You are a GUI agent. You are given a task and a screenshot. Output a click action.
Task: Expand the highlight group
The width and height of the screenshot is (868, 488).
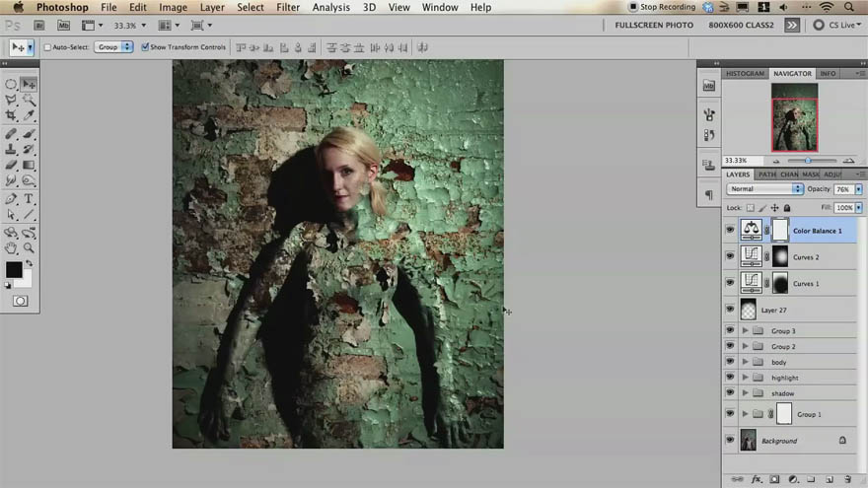coord(745,377)
